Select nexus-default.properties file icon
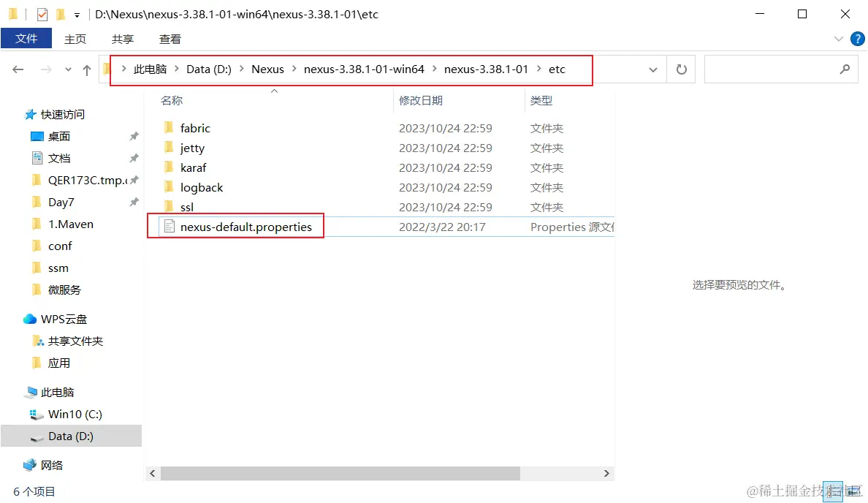The height and width of the screenshot is (503, 868). (170, 227)
